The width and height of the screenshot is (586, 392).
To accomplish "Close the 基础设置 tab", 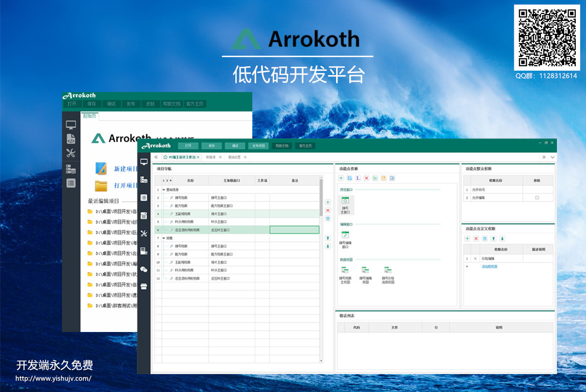I will tap(245, 157).
